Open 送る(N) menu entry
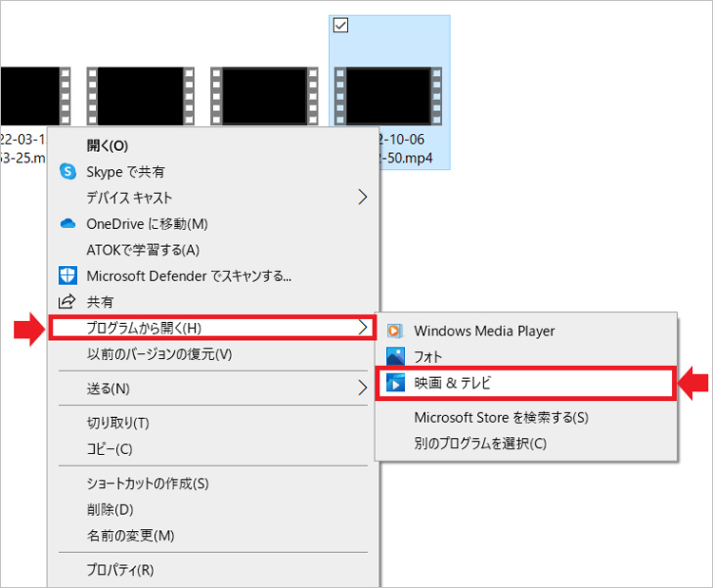Viewport: 713px width, 588px height. tap(214, 389)
